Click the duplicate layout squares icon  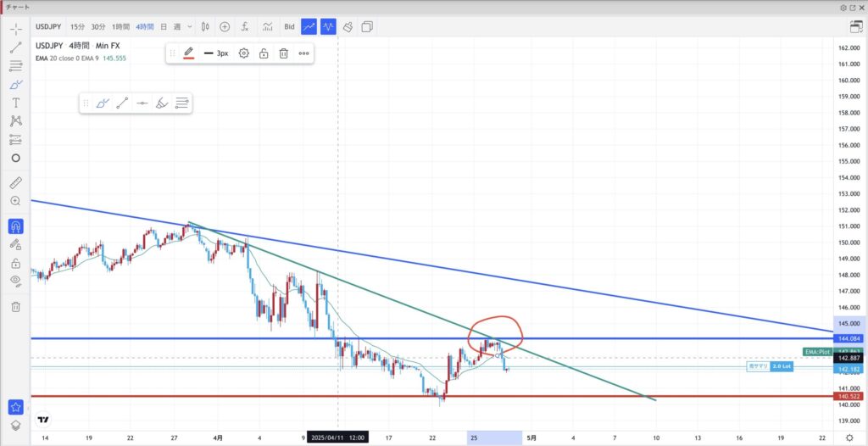click(x=367, y=26)
